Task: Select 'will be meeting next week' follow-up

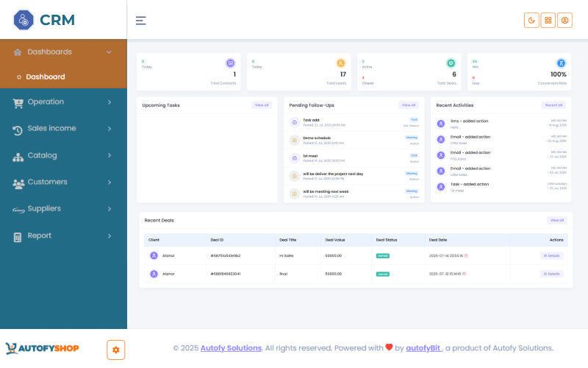Action: [326, 191]
